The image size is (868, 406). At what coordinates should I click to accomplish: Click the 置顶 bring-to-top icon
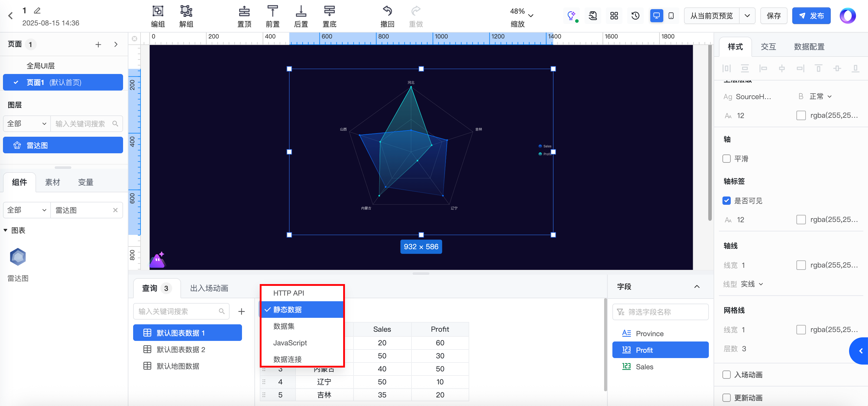244,12
